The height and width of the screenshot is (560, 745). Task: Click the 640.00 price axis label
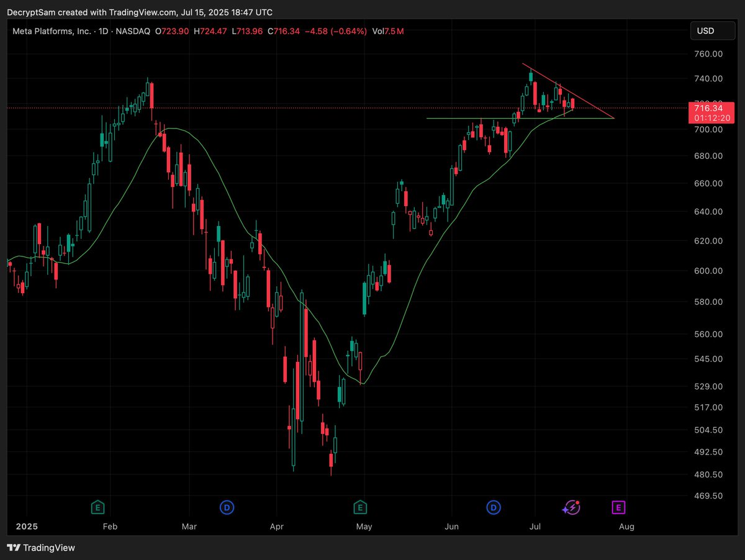(708, 211)
